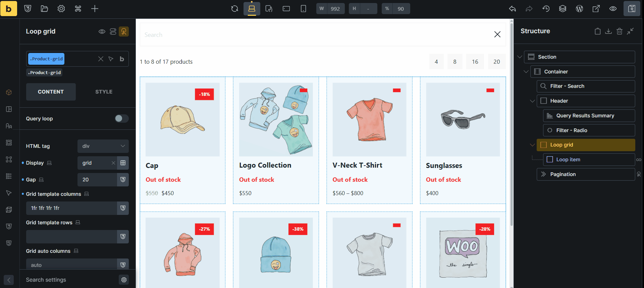Open the WordPress dashboard icon
The height and width of the screenshot is (288, 644).
579,9
